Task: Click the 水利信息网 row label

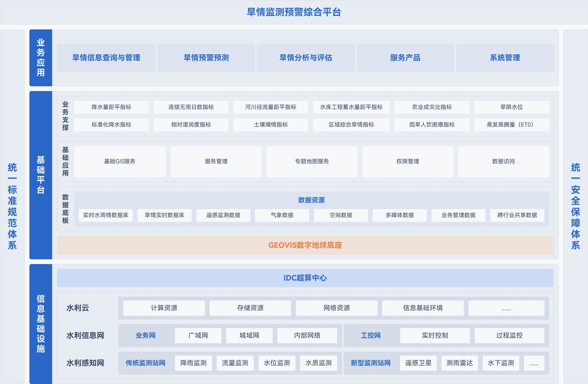Action: click(x=85, y=336)
